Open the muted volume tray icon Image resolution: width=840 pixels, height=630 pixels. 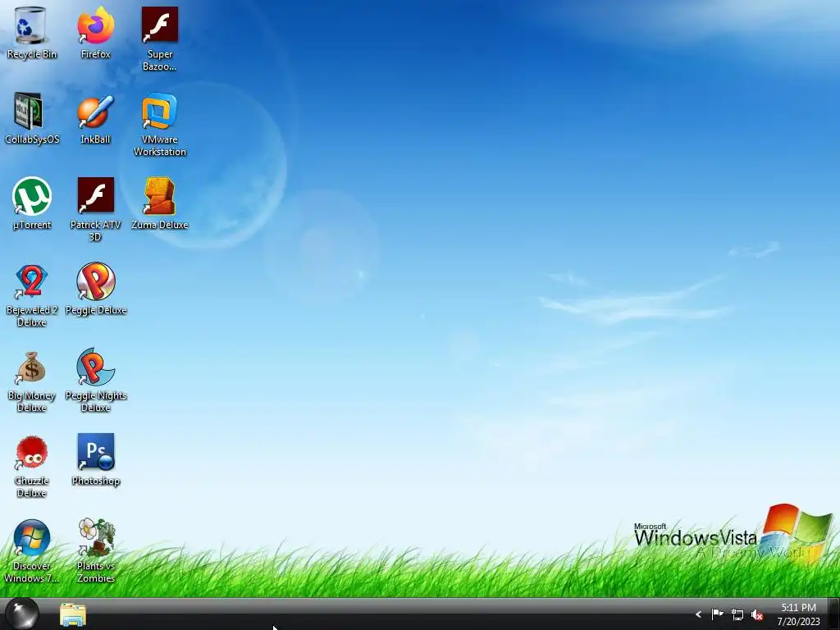click(757, 615)
